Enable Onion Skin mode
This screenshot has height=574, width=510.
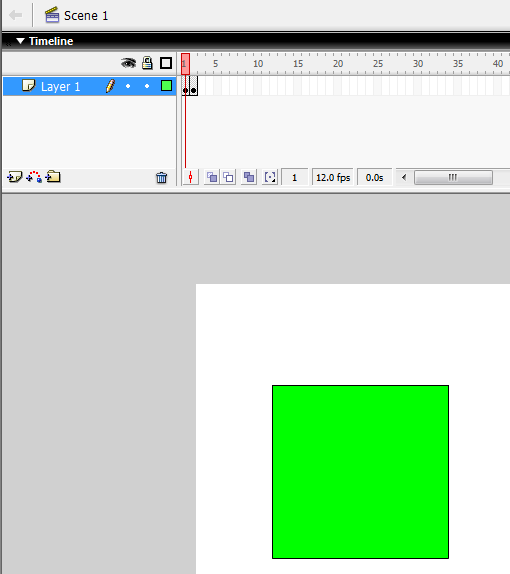212,178
